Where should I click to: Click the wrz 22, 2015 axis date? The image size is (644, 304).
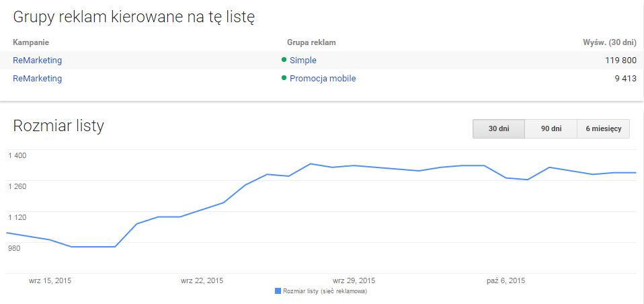pyautogui.click(x=202, y=280)
